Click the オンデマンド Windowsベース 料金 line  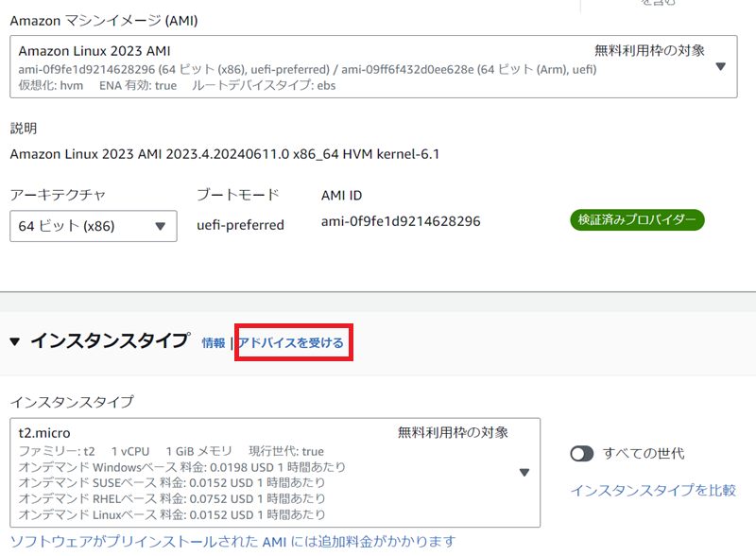click(x=181, y=467)
